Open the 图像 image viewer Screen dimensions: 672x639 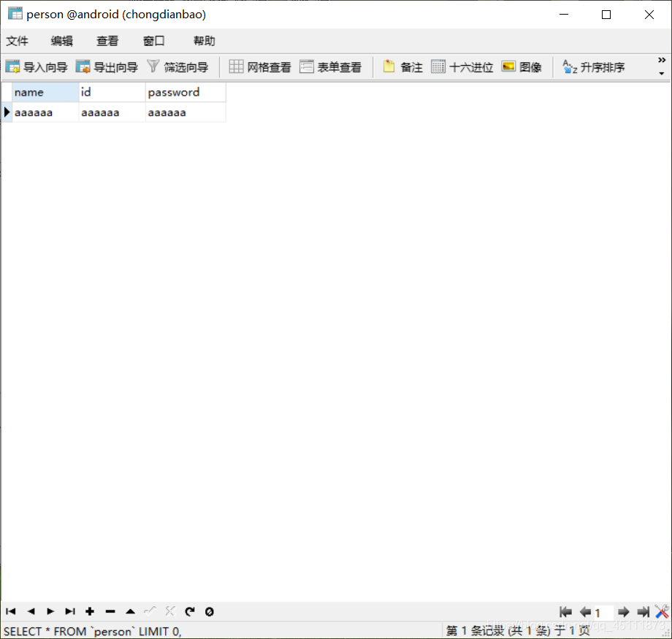click(x=522, y=67)
